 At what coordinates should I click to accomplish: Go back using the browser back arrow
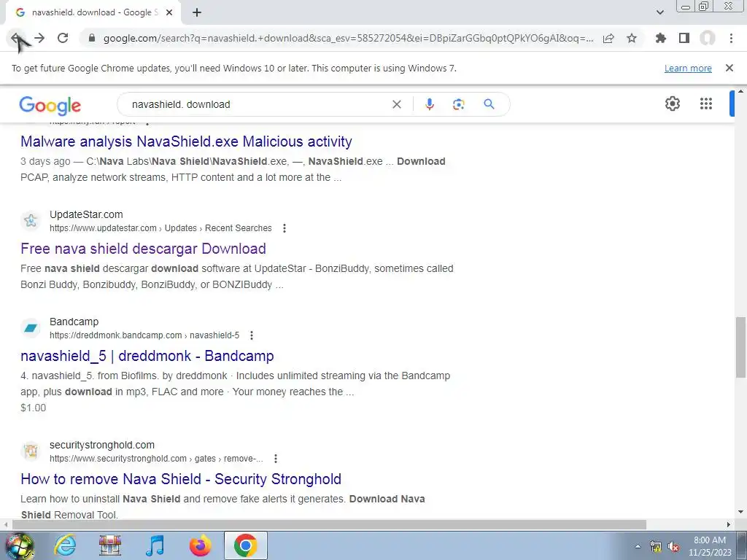click(16, 38)
